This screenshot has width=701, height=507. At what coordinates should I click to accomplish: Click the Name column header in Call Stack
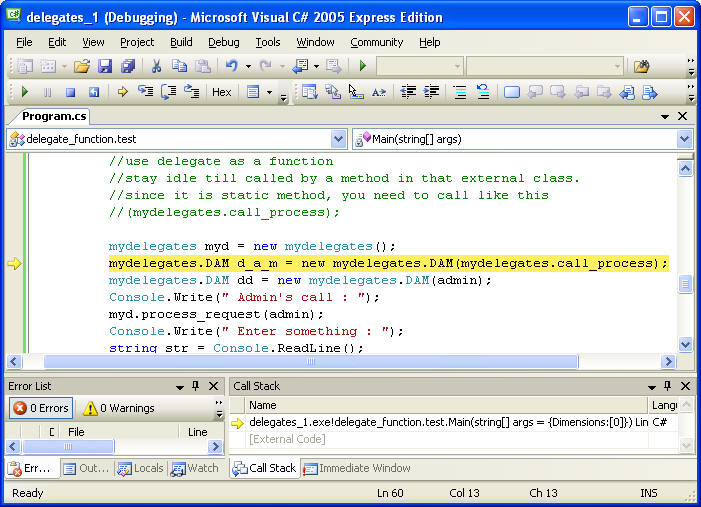263,405
